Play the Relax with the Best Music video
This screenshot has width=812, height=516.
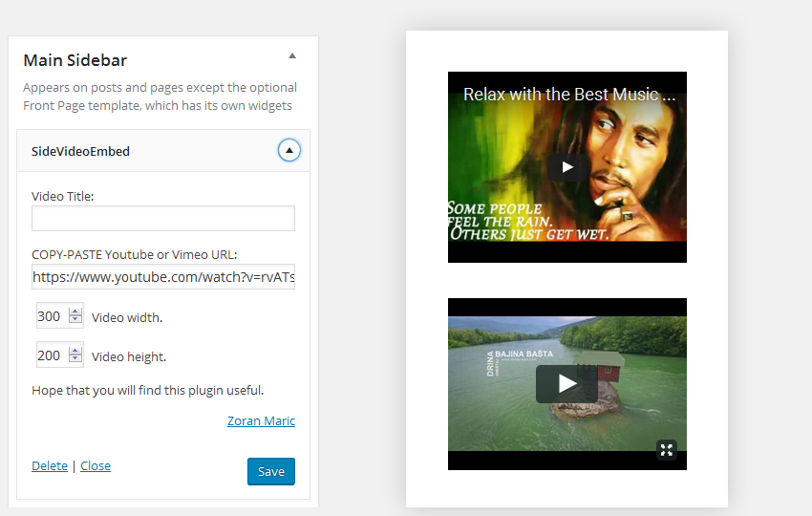[567, 167]
